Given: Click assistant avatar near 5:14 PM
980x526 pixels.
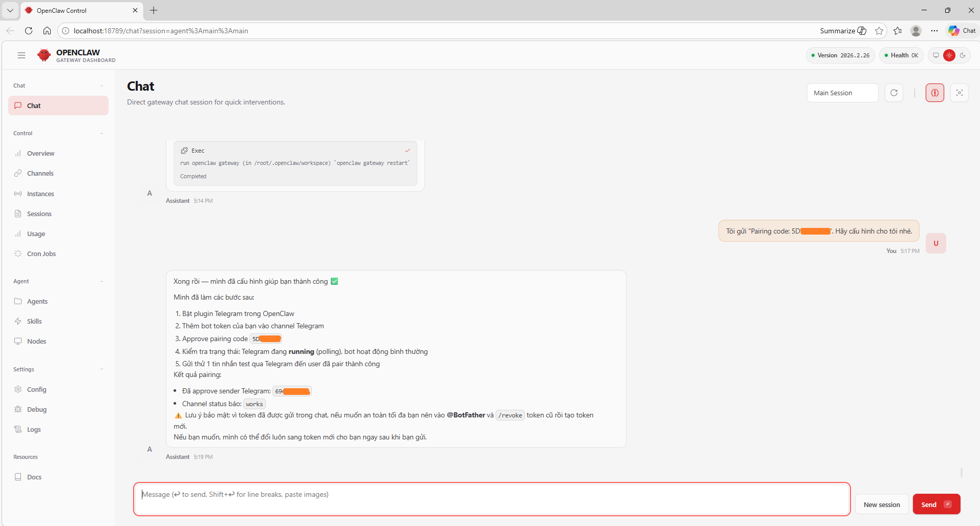Looking at the screenshot, I should pyautogui.click(x=150, y=193).
